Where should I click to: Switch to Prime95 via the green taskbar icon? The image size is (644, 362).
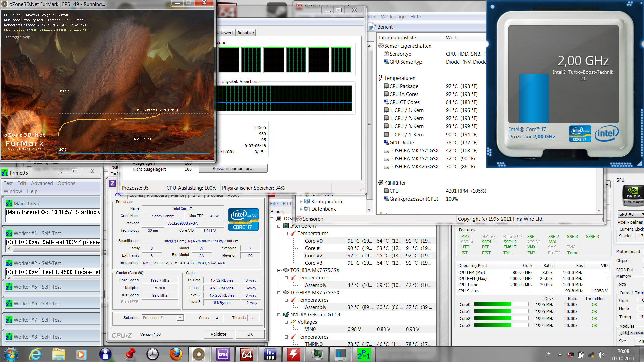click(x=364, y=354)
